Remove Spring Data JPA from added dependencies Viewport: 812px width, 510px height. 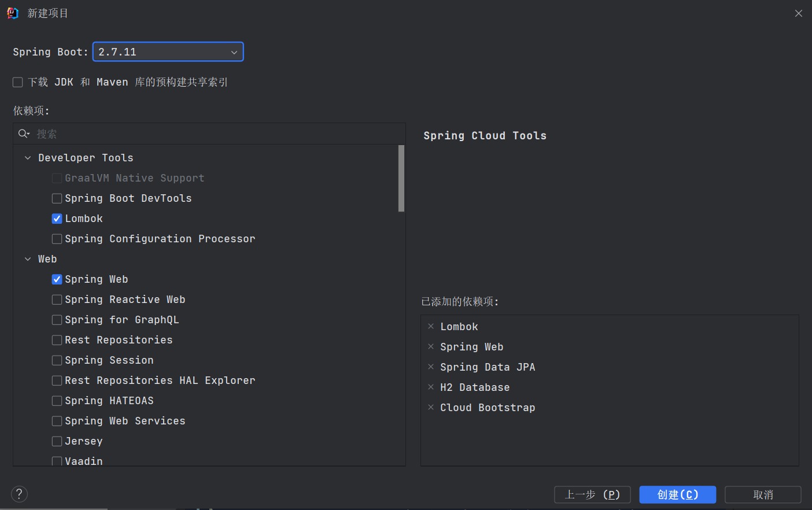[x=431, y=367]
